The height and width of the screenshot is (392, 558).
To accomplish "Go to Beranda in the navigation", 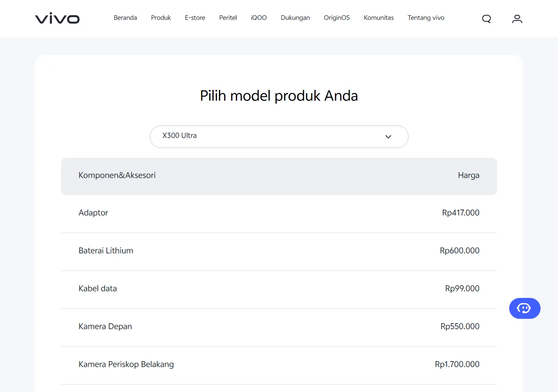I will (x=125, y=18).
